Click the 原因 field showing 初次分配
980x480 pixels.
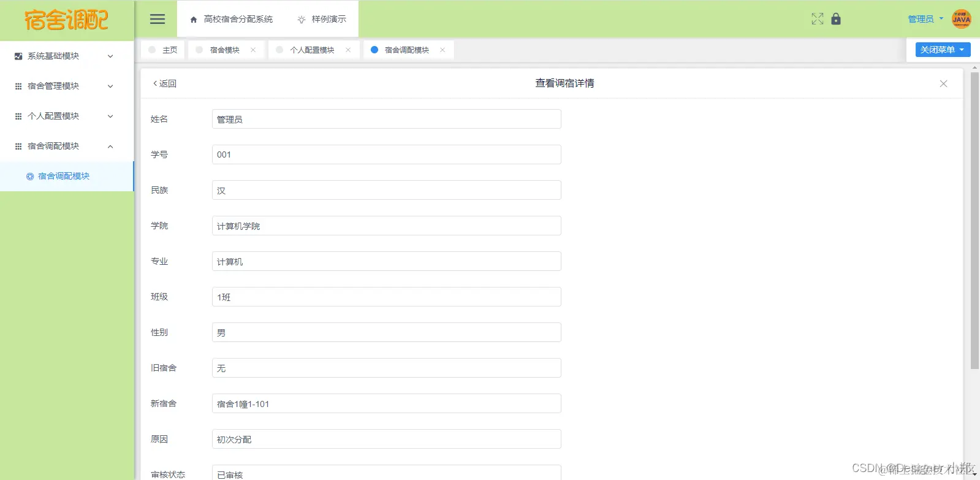point(386,439)
